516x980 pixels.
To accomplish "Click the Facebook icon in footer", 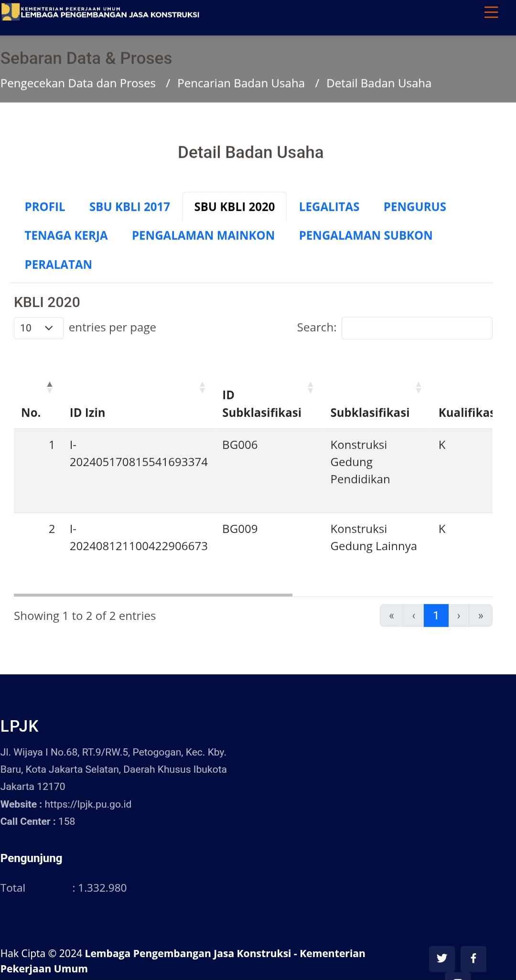I will tap(473, 958).
